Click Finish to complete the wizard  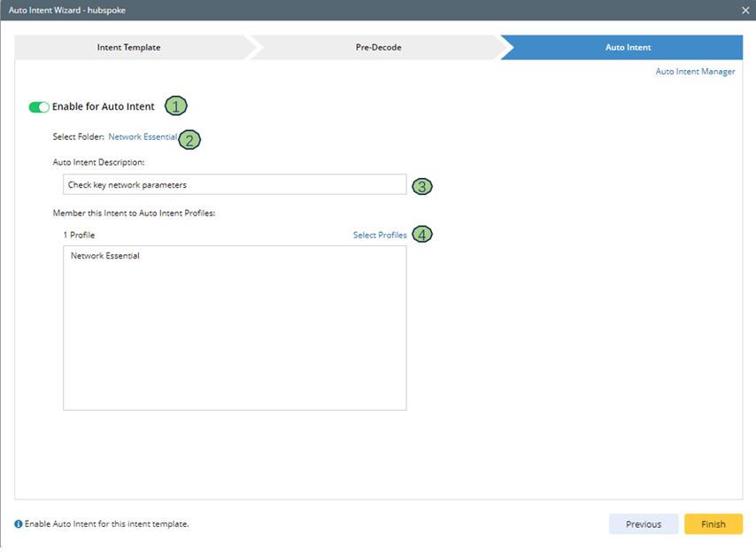click(x=713, y=524)
